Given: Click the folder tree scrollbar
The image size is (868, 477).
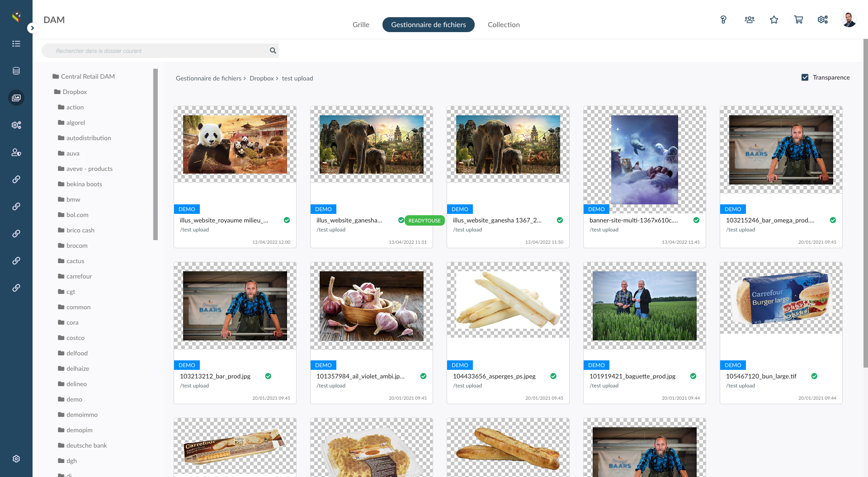Looking at the screenshot, I should (x=156, y=154).
